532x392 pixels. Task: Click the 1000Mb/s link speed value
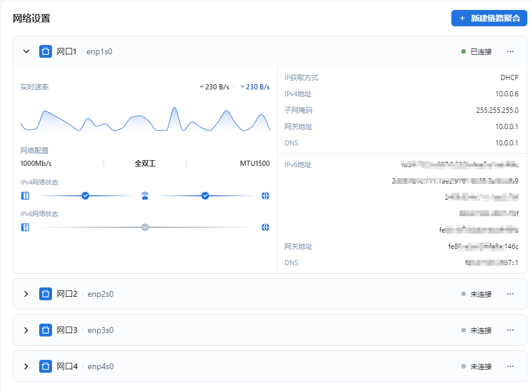[x=36, y=164]
